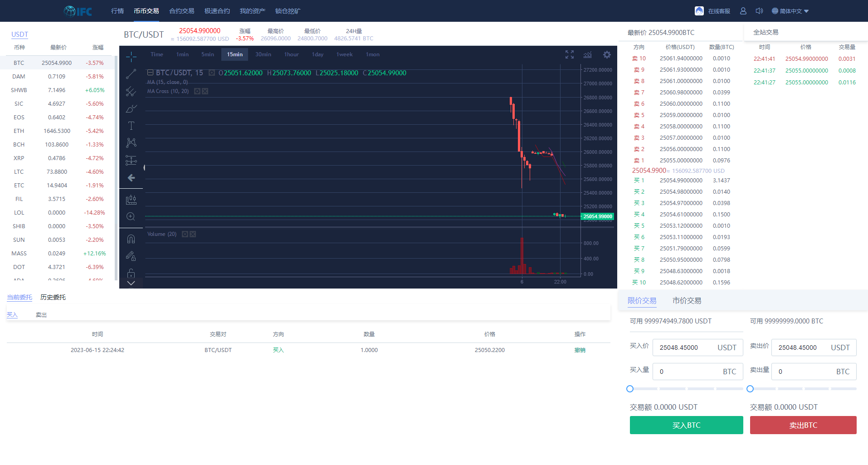Click the back arrow in chart toolbar
Viewport: 868px width, 465px height.
[131, 178]
